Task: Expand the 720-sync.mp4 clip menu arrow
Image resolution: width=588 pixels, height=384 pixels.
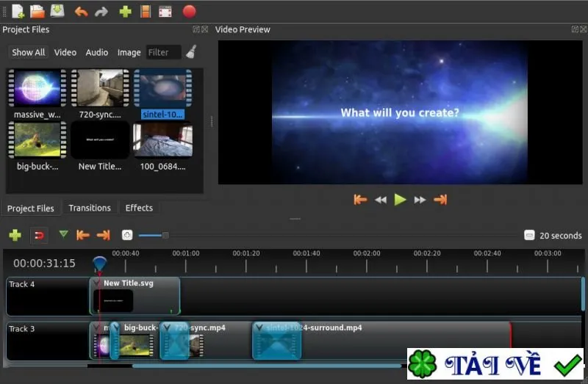Action: (x=167, y=327)
